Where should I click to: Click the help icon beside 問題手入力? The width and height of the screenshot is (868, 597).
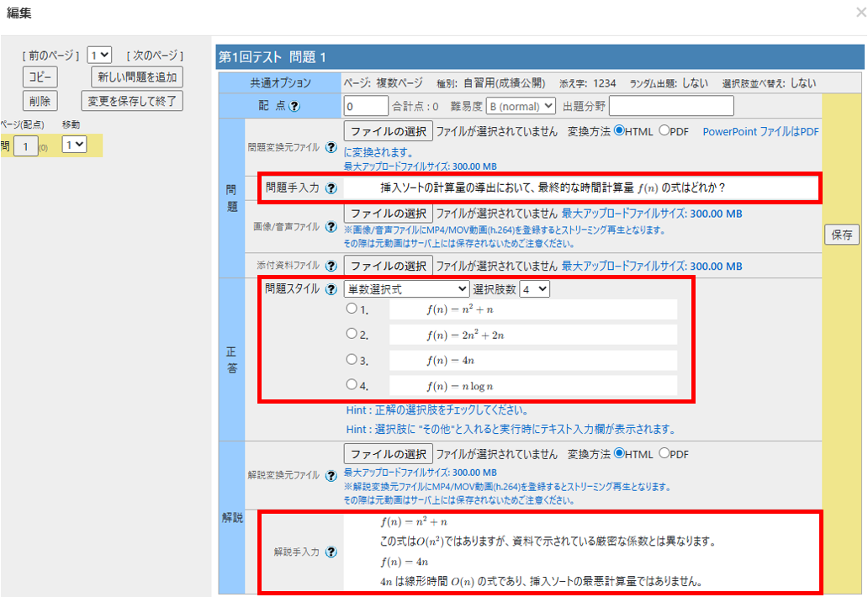(x=331, y=188)
